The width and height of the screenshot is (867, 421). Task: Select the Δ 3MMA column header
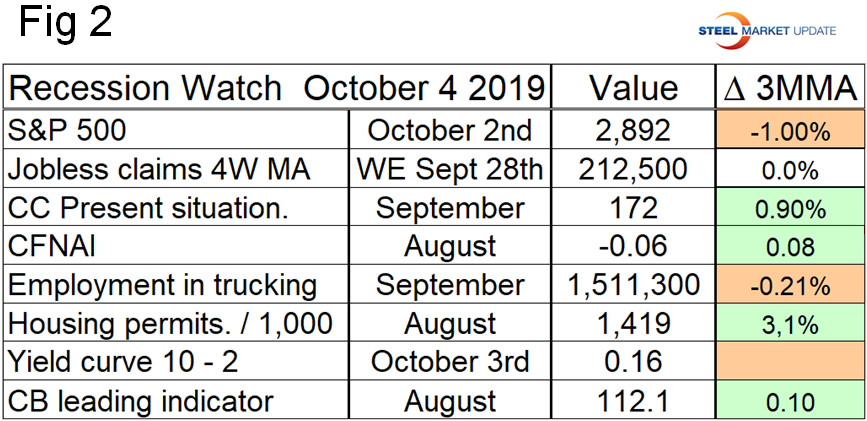coord(790,89)
